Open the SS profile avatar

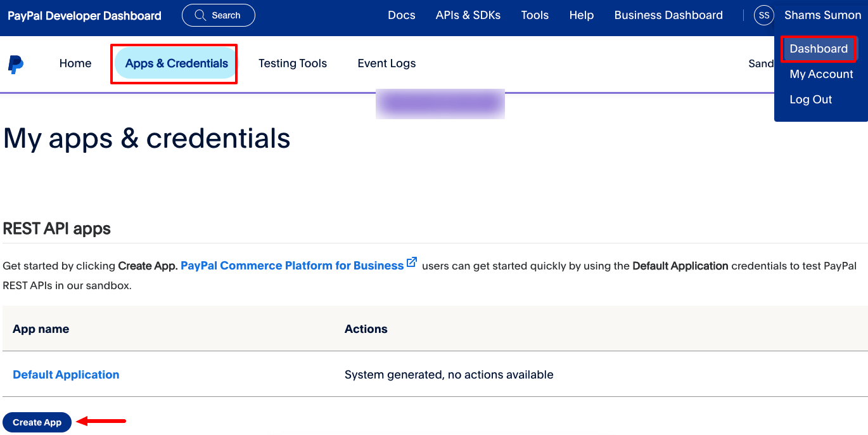(x=763, y=15)
